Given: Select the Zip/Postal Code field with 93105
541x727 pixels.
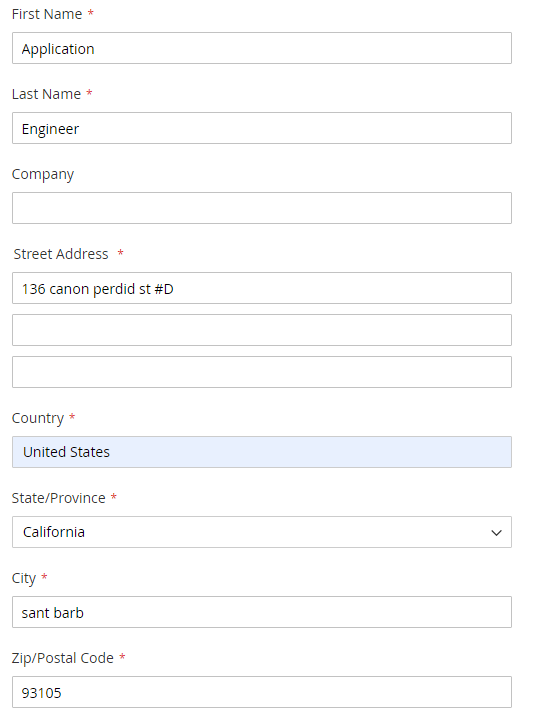Looking at the screenshot, I should pos(262,692).
